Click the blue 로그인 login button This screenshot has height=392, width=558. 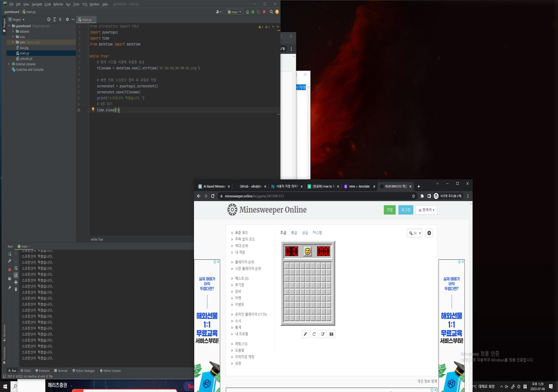tap(406, 210)
